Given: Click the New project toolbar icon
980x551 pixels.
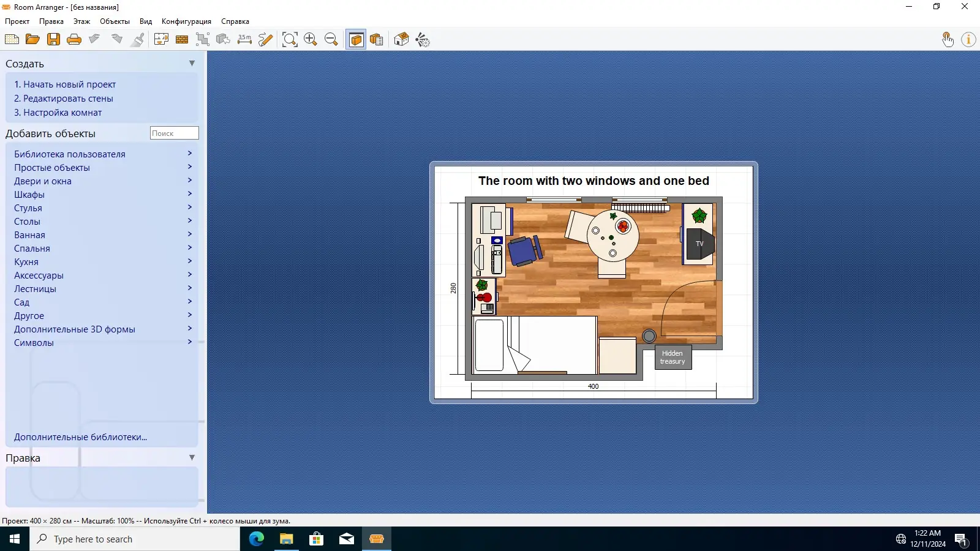Looking at the screenshot, I should point(12,40).
